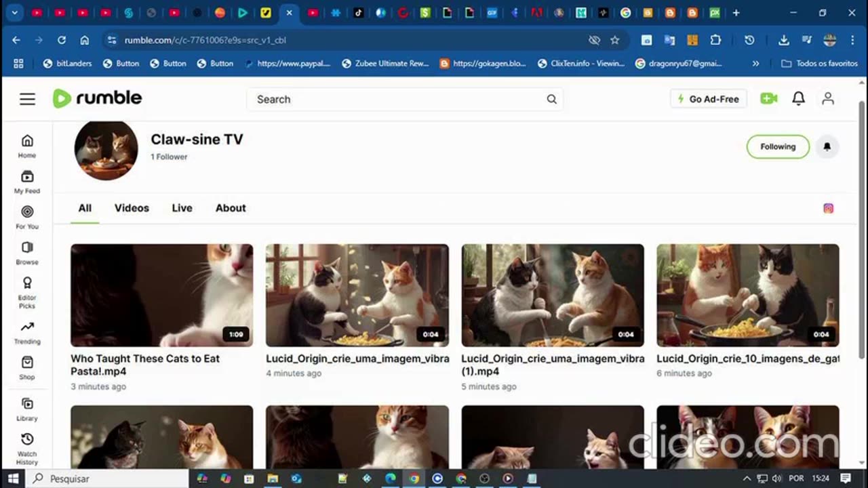The image size is (868, 488).
Task: Click the Pesquisar taskbar search box
Action: [x=107, y=479]
